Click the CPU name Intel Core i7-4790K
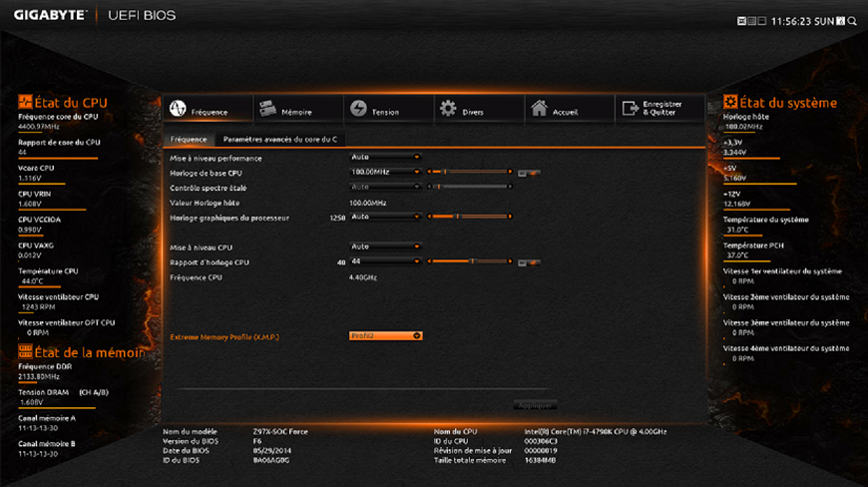The image size is (868, 487). [x=595, y=432]
